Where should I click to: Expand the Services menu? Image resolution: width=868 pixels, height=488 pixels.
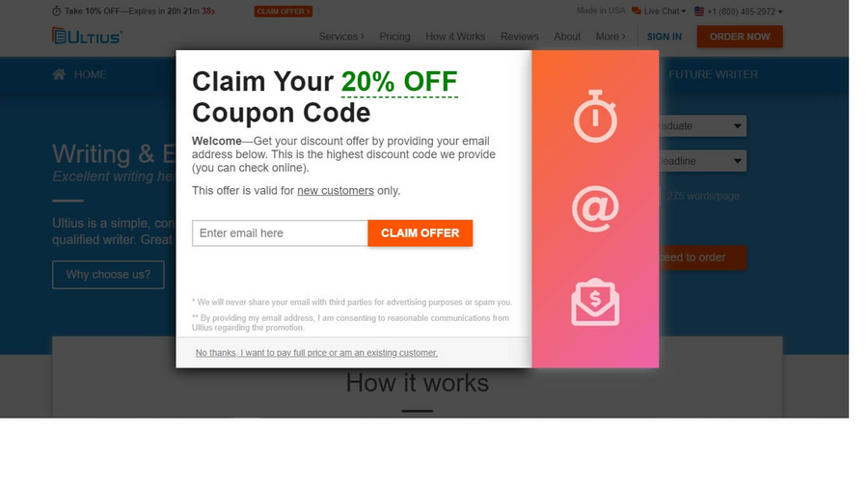point(341,37)
